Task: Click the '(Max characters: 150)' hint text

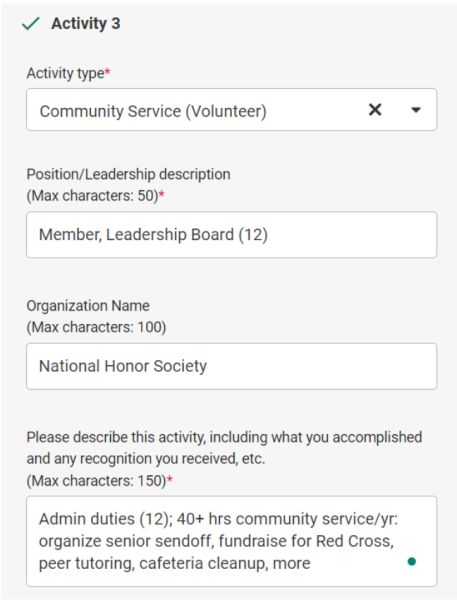Action: [96, 481]
